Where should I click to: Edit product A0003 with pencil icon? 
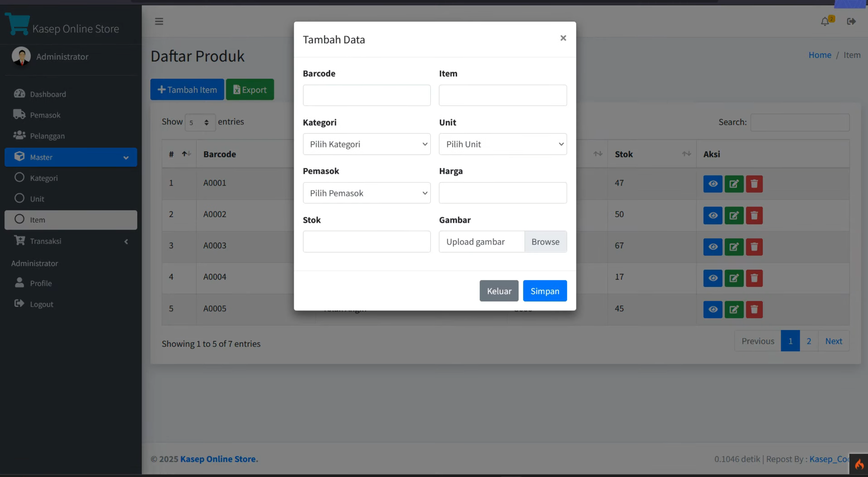[734, 247]
